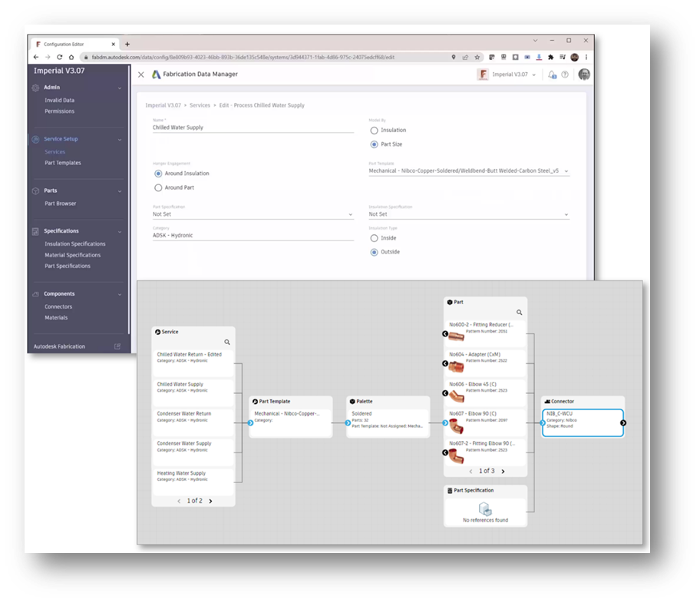Click the Category field ADSK - Hydronic

pyautogui.click(x=253, y=235)
